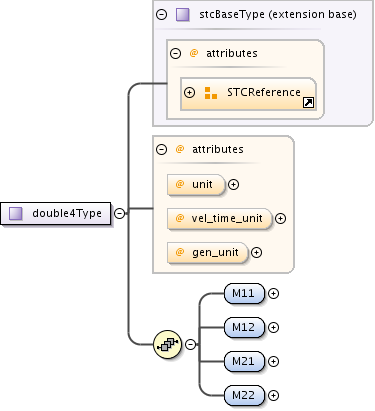Image resolution: width=375 pixels, height=411 pixels.
Task: Select the M22 element node
Action: [244, 395]
